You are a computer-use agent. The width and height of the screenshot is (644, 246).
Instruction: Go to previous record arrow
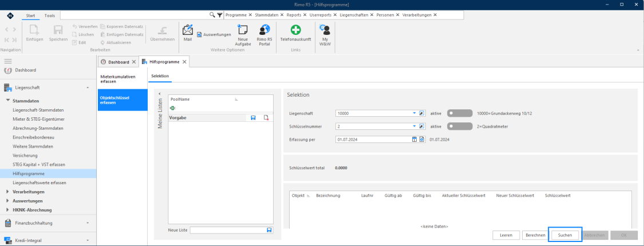pos(7,30)
